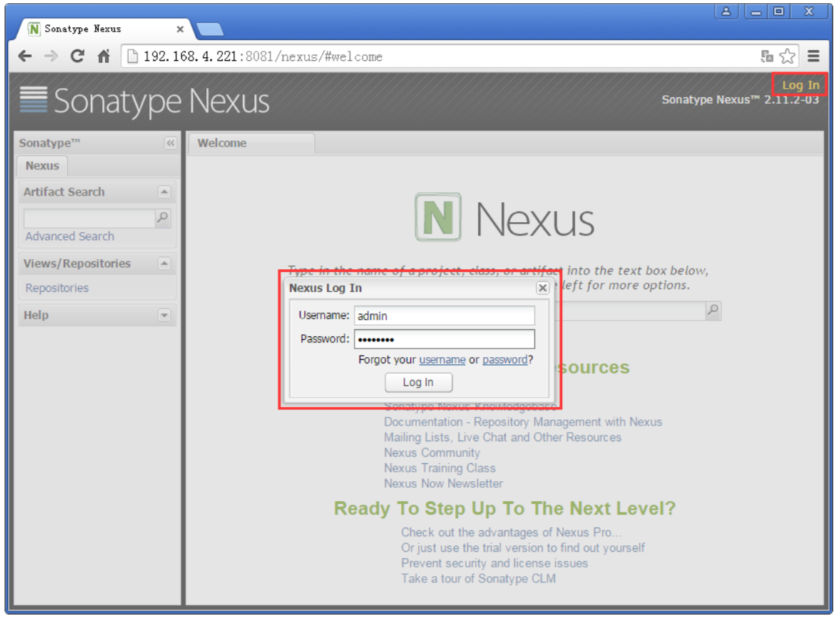The image size is (840, 618).
Task: Click the browser Forward arrow
Action: (51, 56)
